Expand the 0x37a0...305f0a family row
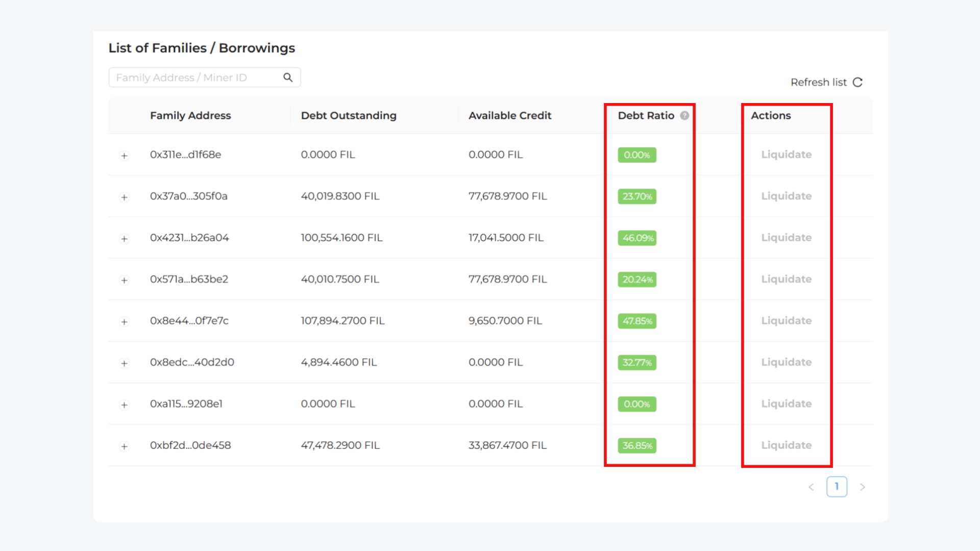Image resolution: width=980 pixels, height=551 pixels. [x=124, y=197]
